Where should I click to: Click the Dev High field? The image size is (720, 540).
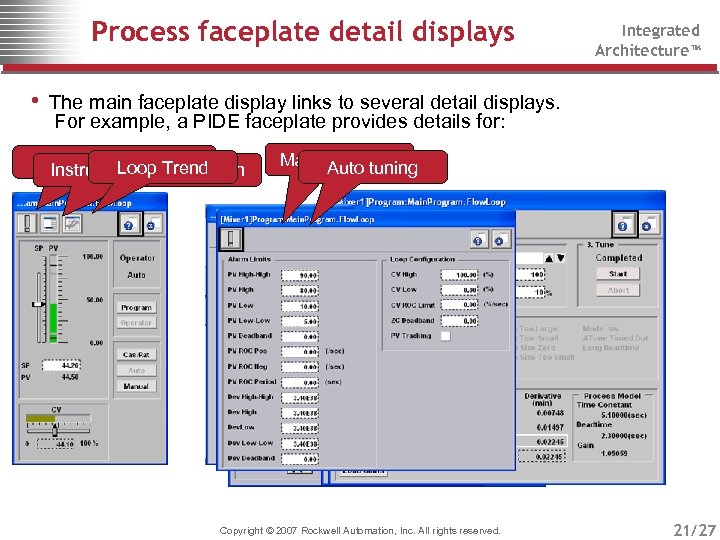pos(300,413)
